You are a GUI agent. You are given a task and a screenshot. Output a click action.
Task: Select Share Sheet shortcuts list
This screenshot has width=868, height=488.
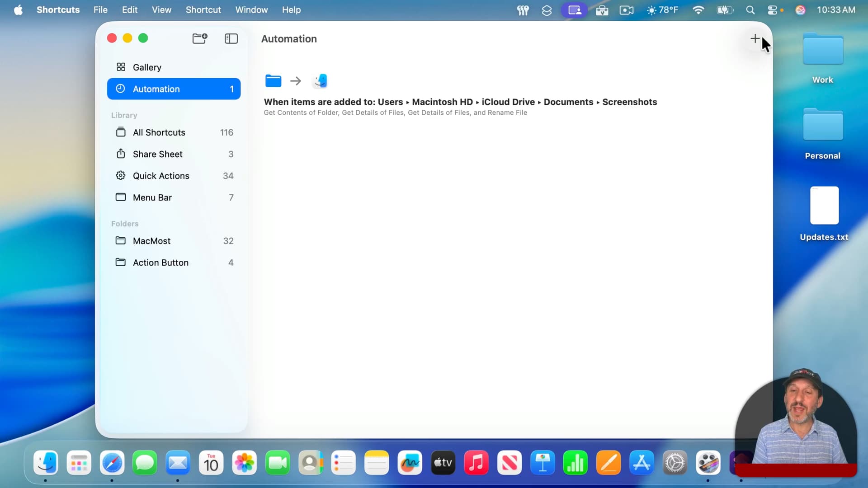(x=157, y=154)
